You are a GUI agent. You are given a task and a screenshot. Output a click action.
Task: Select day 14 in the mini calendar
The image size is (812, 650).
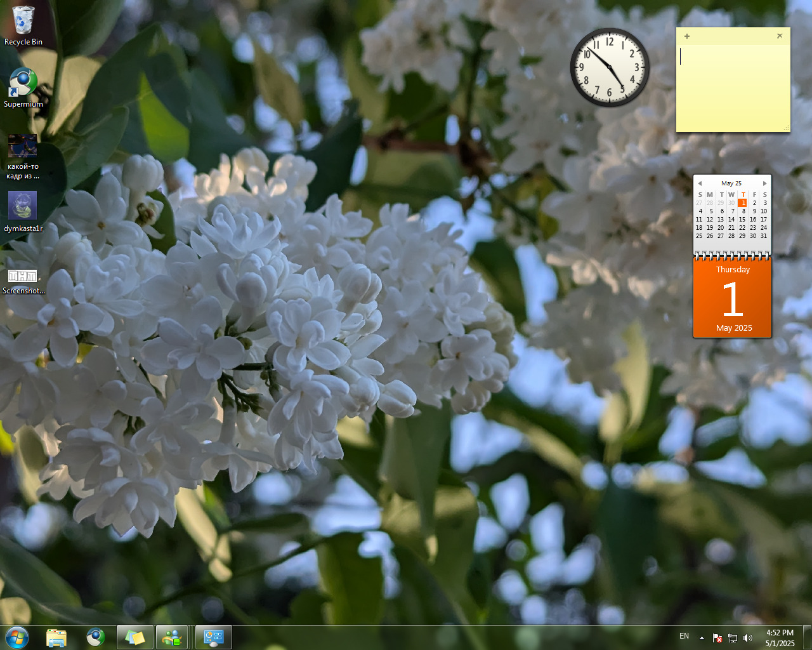731,220
